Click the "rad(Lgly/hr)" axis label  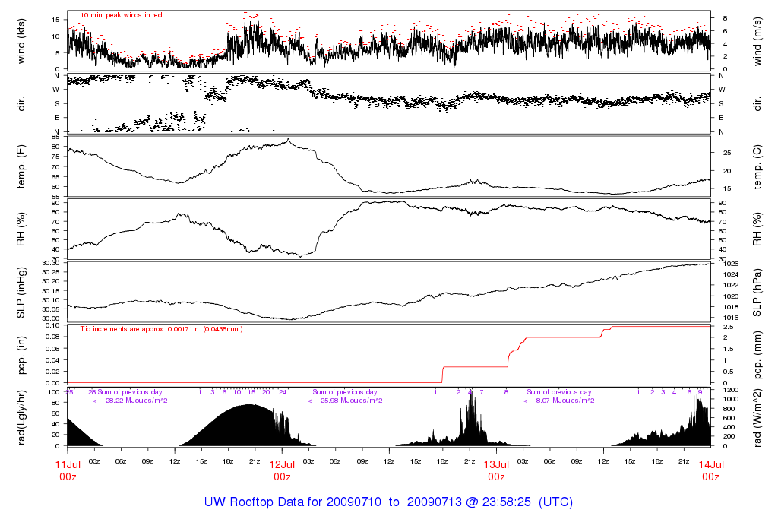tap(21, 418)
